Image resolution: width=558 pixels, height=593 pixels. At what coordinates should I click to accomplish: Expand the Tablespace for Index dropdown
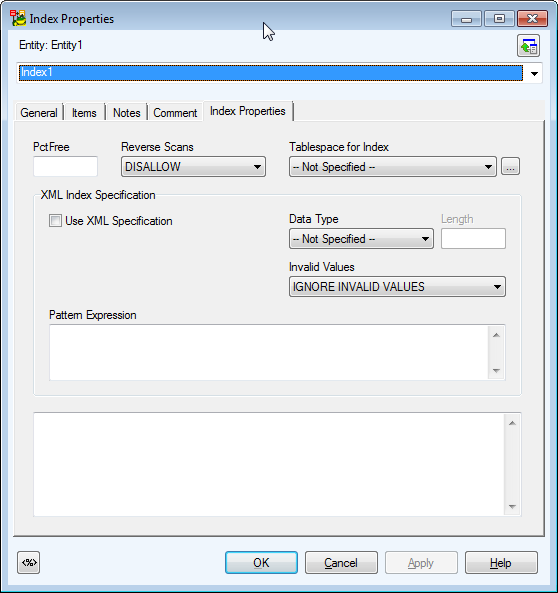(x=393, y=167)
